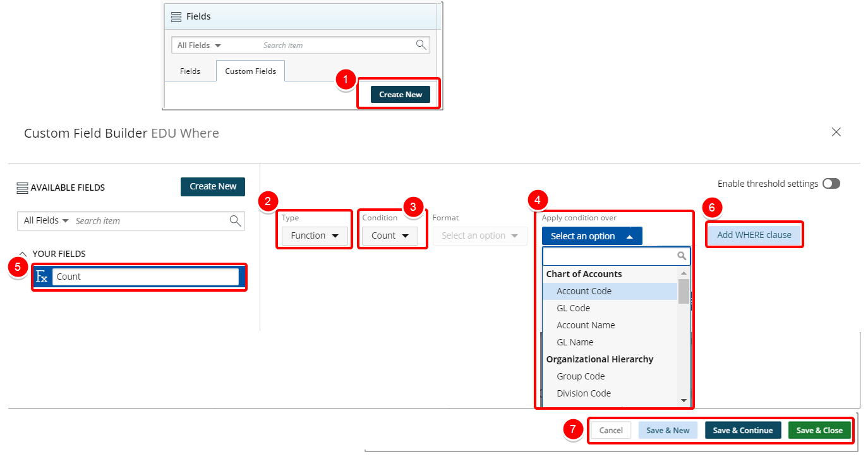Screen dimensions: 868x459
Task: Select Division Code from the list
Action: [610, 393]
